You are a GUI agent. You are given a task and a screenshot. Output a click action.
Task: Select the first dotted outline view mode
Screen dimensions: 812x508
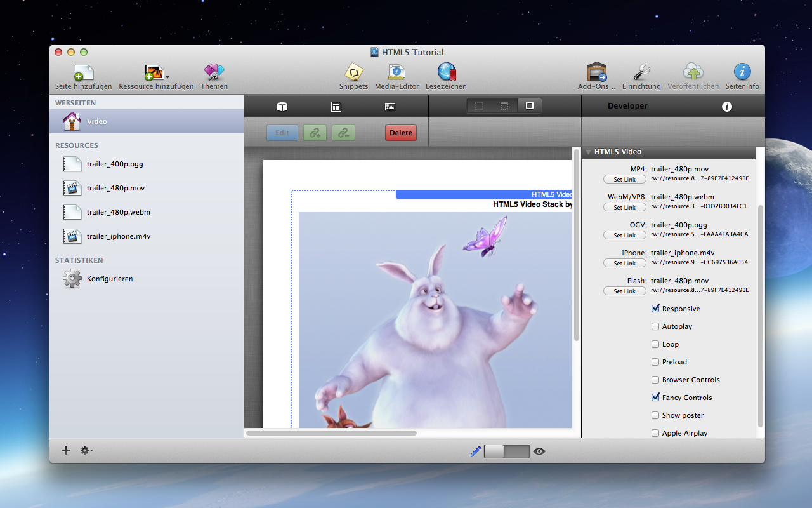coord(479,106)
